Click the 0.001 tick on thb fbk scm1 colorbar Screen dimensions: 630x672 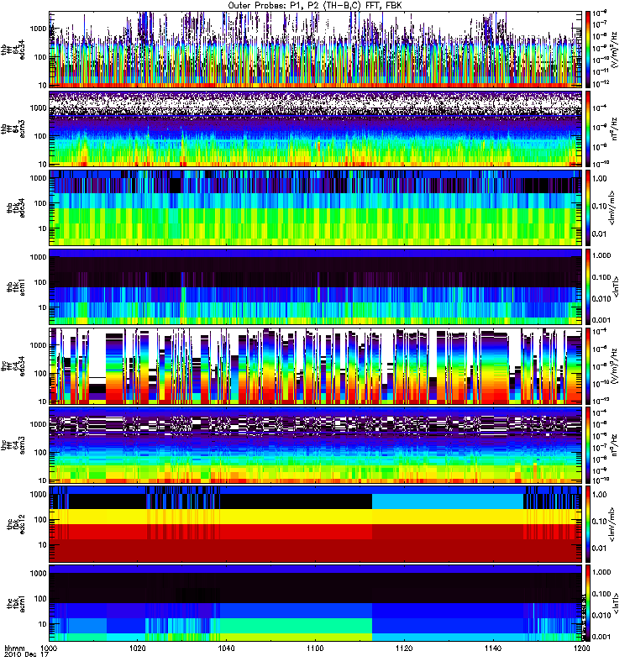click(x=601, y=320)
